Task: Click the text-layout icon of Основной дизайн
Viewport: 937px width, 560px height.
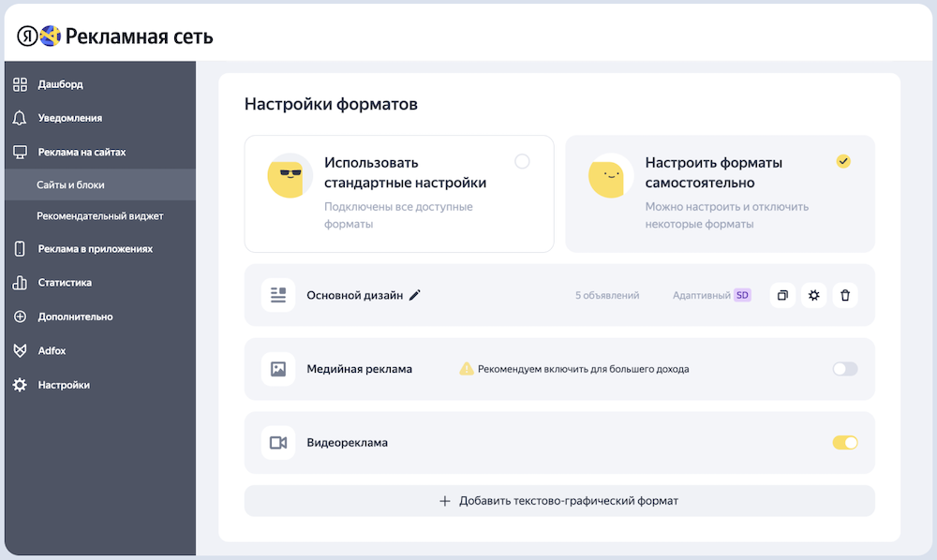Action: [x=278, y=295]
